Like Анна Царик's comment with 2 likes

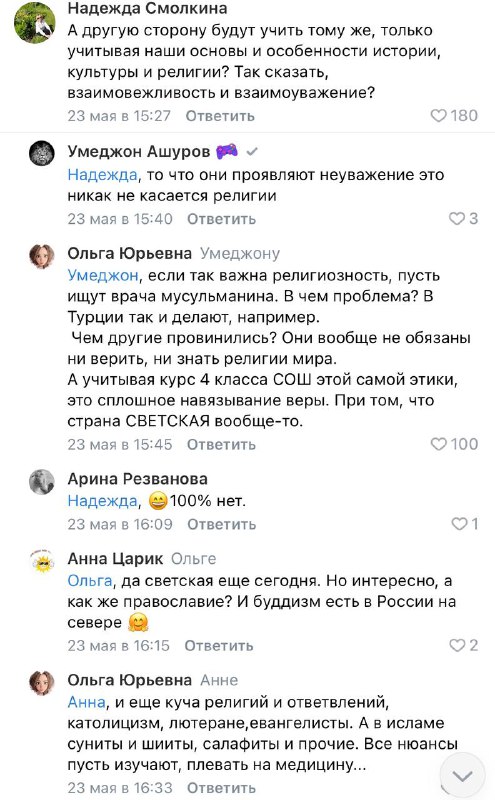coord(457,645)
